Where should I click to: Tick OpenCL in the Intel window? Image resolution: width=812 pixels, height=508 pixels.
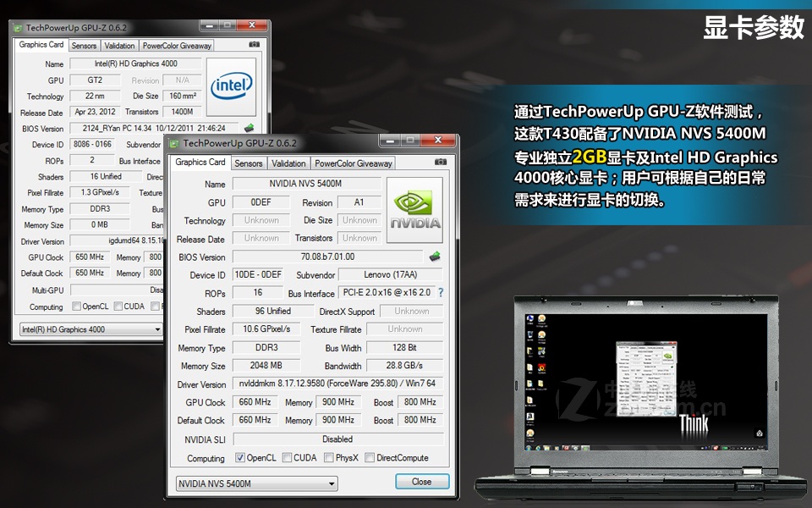tap(77, 306)
